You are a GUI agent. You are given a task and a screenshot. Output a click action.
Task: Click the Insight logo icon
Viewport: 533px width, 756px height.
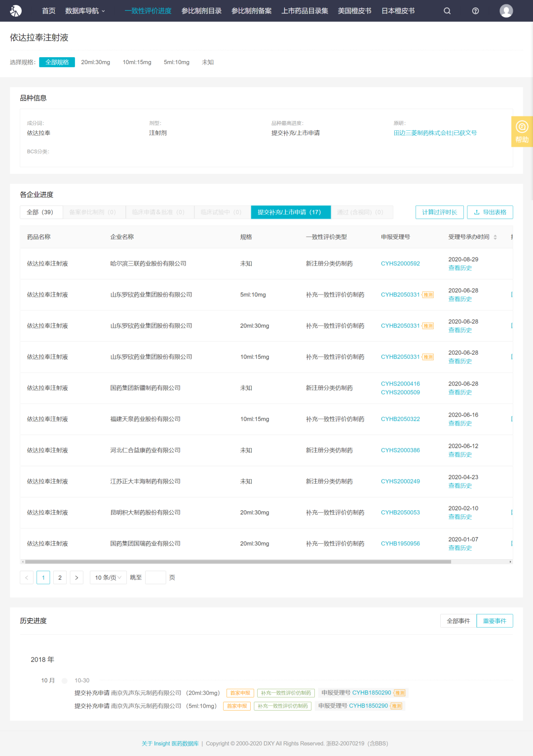pos(16,10)
